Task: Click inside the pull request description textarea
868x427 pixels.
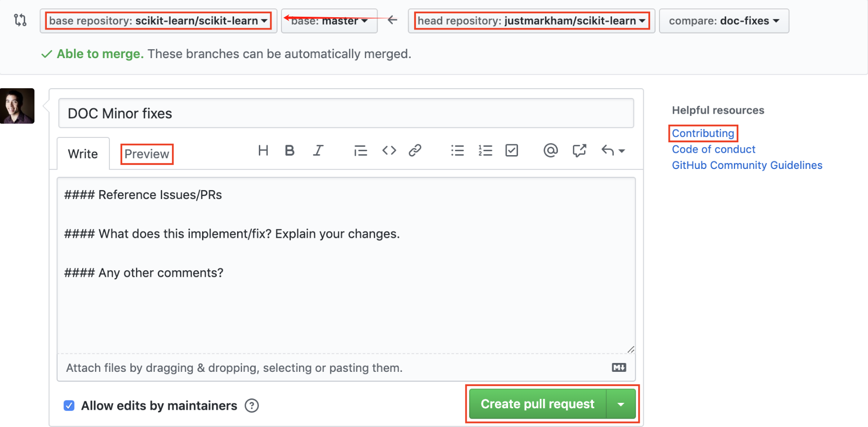Action: click(x=346, y=265)
